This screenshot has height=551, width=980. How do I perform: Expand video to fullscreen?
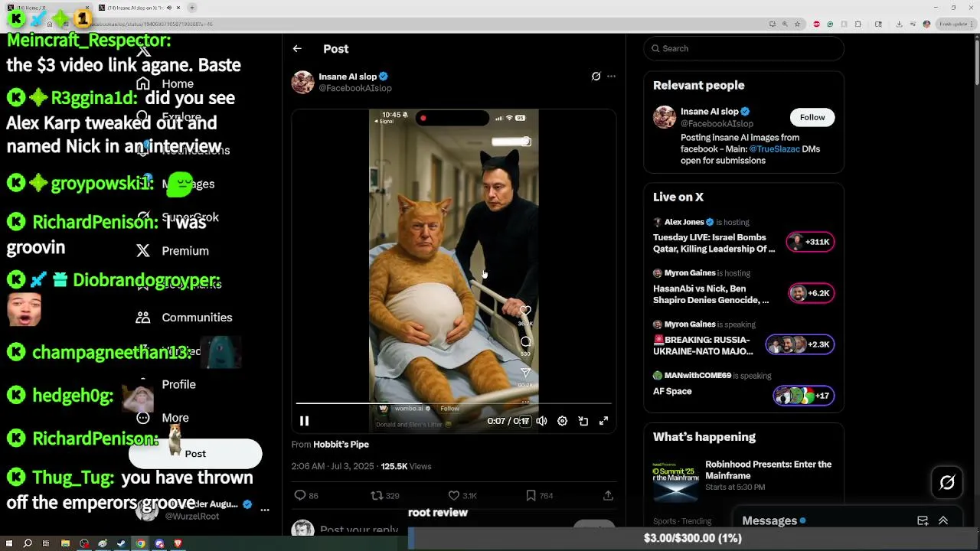tap(603, 421)
